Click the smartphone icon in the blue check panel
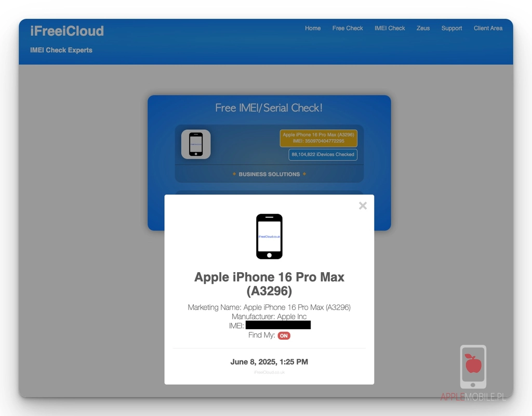 (196, 144)
